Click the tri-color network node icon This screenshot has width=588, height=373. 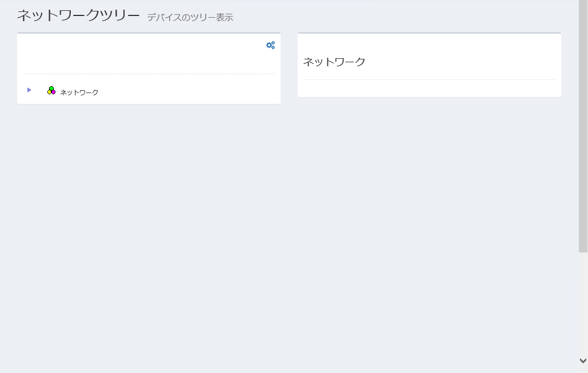[51, 91]
